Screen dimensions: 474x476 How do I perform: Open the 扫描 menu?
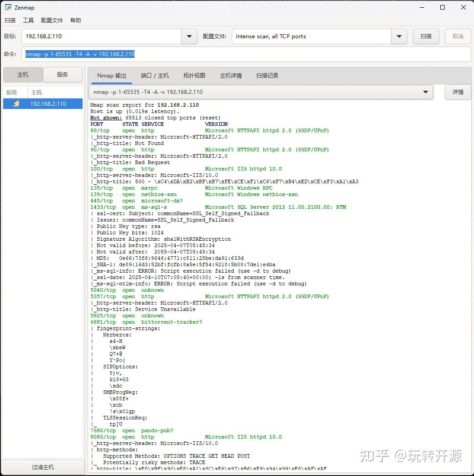(10, 20)
